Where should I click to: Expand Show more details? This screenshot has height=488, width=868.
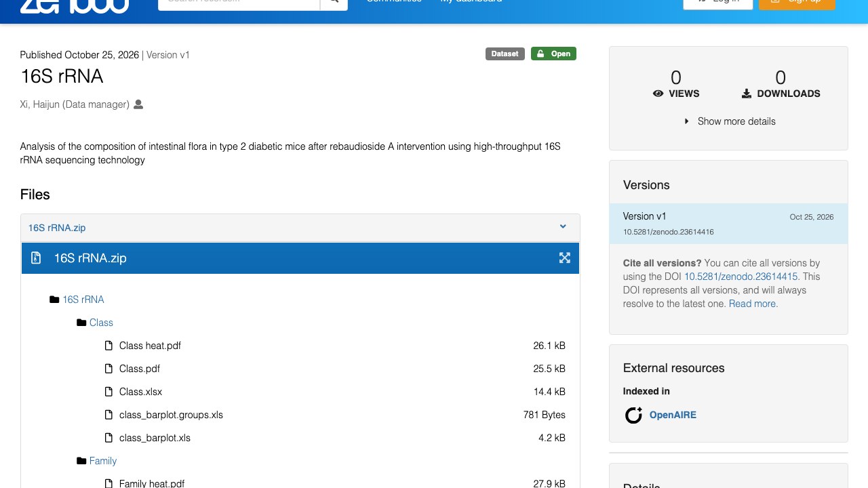pyautogui.click(x=729, y=121)
